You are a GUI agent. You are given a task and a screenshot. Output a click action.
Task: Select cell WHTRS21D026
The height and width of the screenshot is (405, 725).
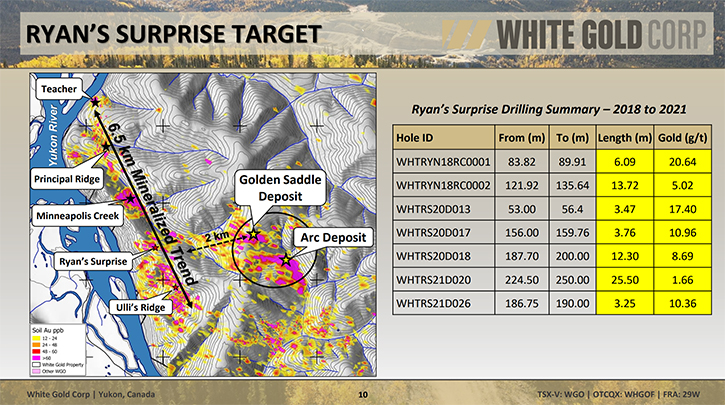click(x=443, y=303)
